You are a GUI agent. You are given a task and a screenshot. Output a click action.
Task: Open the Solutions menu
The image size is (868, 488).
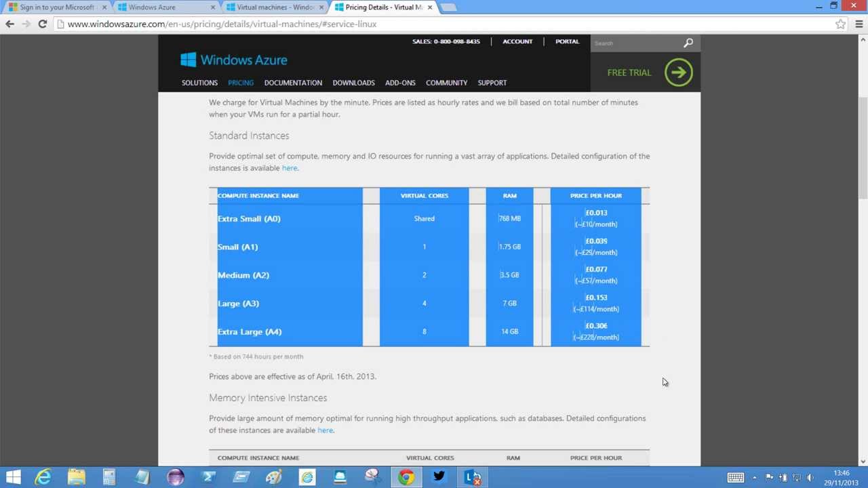click(199, 83)
